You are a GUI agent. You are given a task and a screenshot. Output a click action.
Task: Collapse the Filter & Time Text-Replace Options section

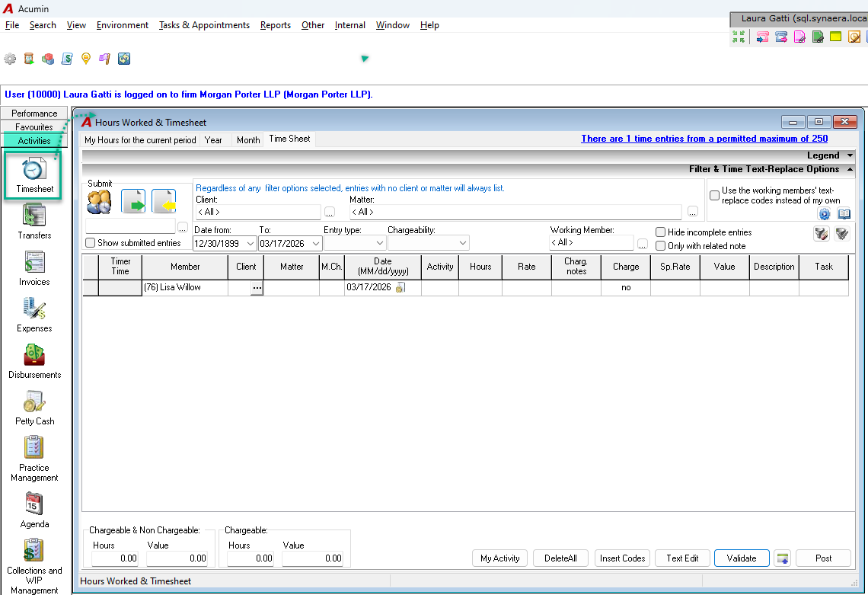850,169
